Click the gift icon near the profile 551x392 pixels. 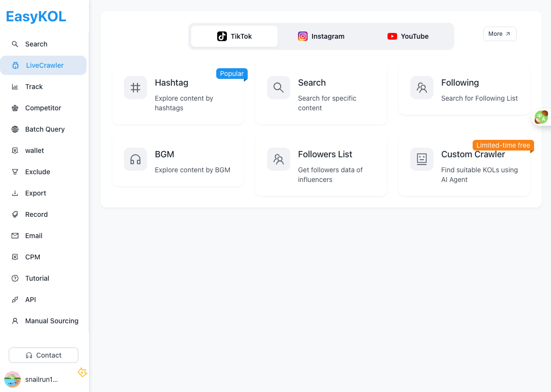pos(82,373)
